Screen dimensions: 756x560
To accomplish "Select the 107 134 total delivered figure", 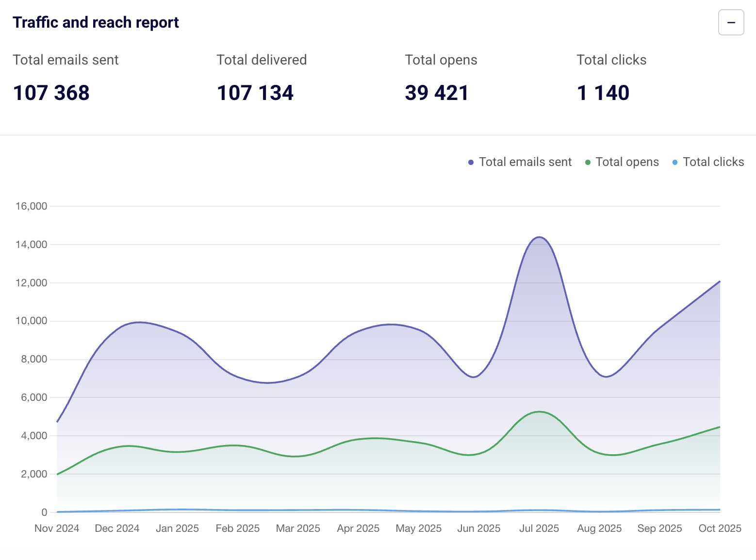I will 255,93.
